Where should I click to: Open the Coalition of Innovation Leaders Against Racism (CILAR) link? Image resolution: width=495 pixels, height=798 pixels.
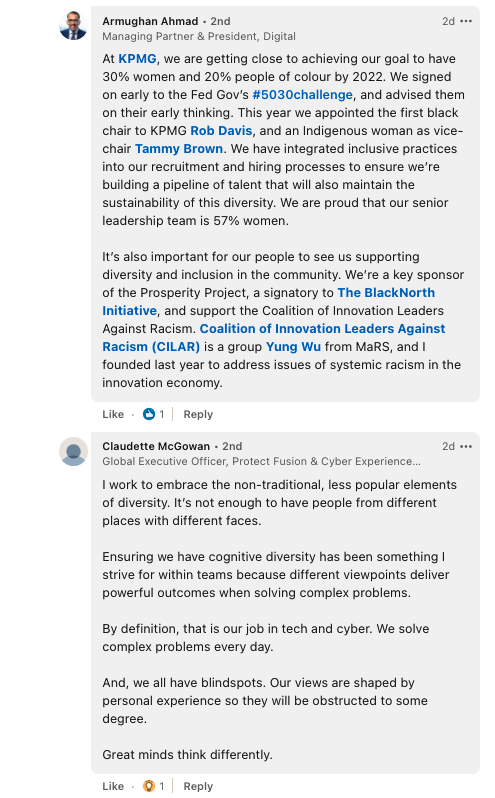coord(274,337)
